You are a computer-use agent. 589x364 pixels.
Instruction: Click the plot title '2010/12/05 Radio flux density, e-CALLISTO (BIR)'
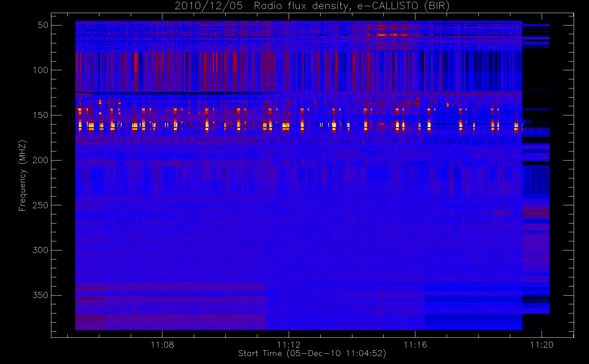coord(312,6)
